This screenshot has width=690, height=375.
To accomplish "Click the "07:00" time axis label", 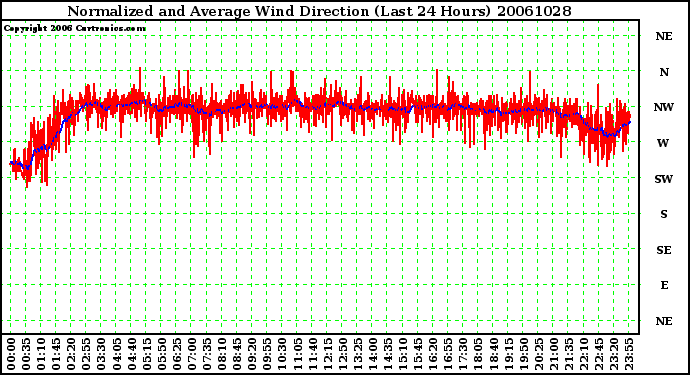I will point(192,354).
